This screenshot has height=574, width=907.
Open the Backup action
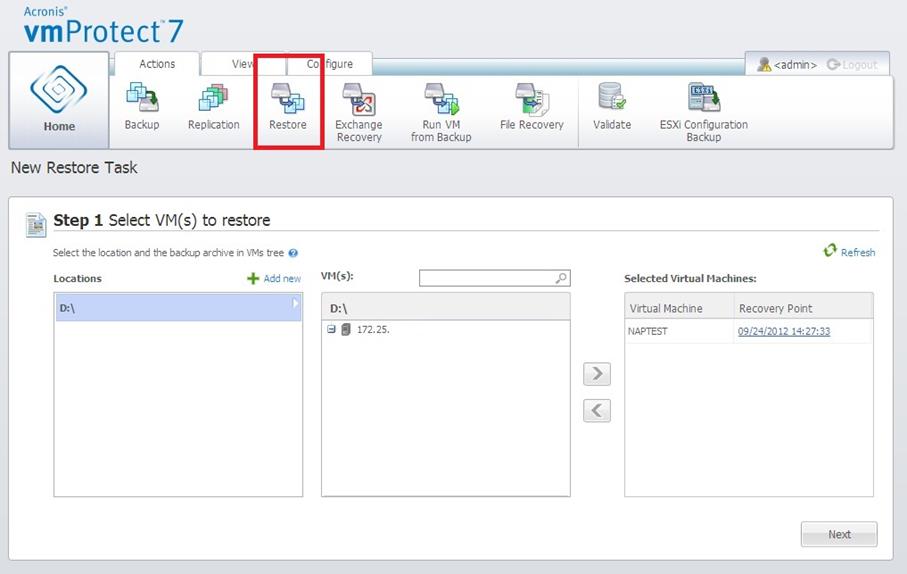click(142, 106)
